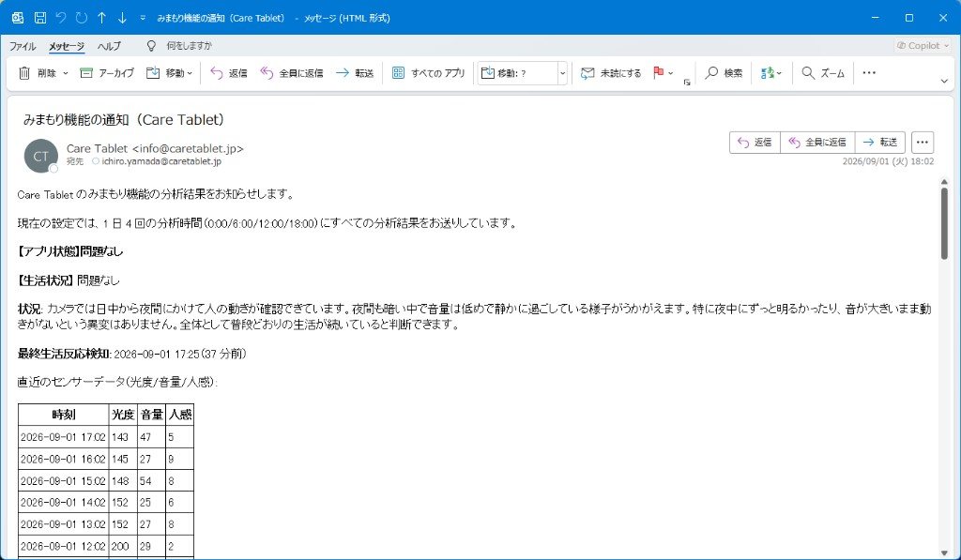Go to previous item with up arrow
The image size is (961, 560).
tap(101, 18)
